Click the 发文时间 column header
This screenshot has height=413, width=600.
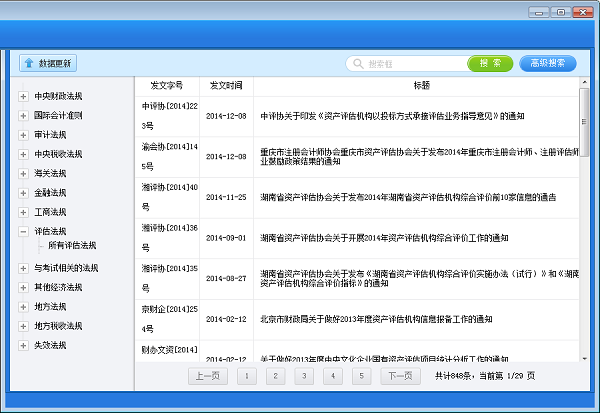coord(226,85)
